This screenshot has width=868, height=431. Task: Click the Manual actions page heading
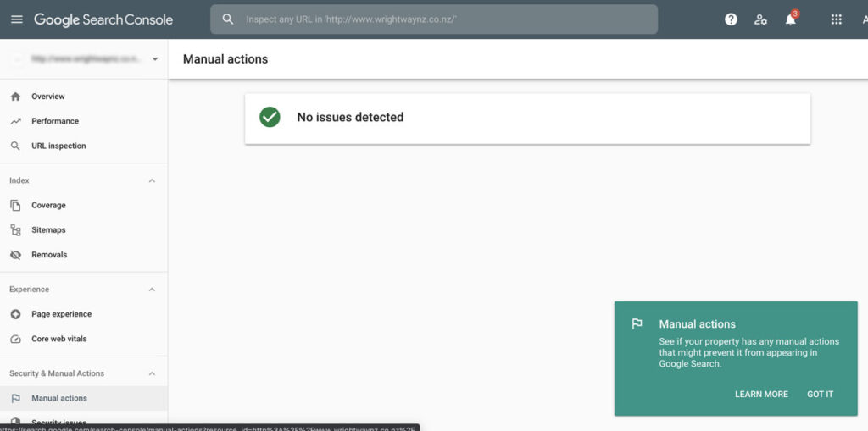(225, 59)
